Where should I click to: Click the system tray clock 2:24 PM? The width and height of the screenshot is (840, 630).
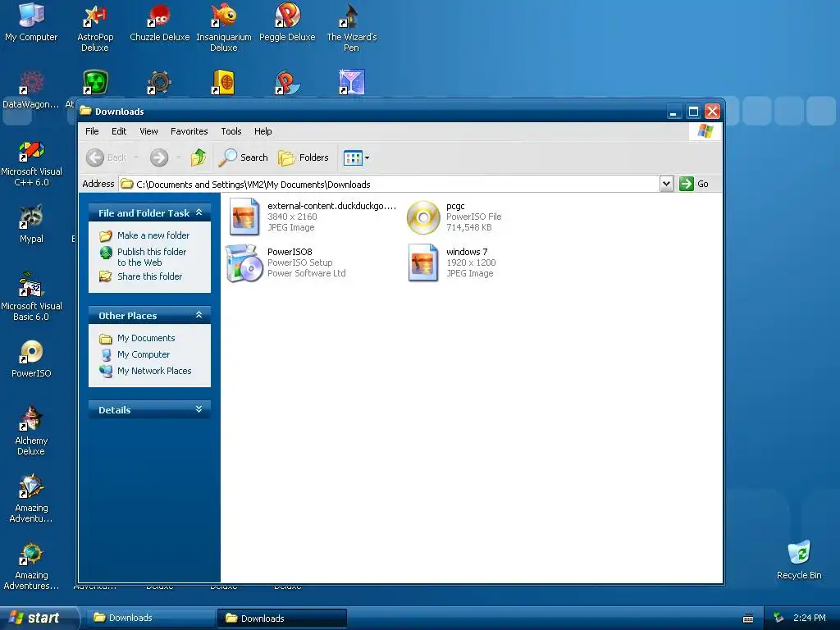click(809, 618)
